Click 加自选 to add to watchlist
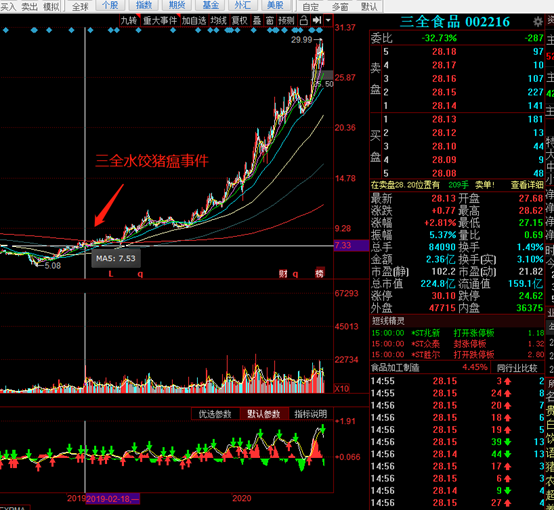This screenshot has width=554, height=510. (x=194, y=20)
